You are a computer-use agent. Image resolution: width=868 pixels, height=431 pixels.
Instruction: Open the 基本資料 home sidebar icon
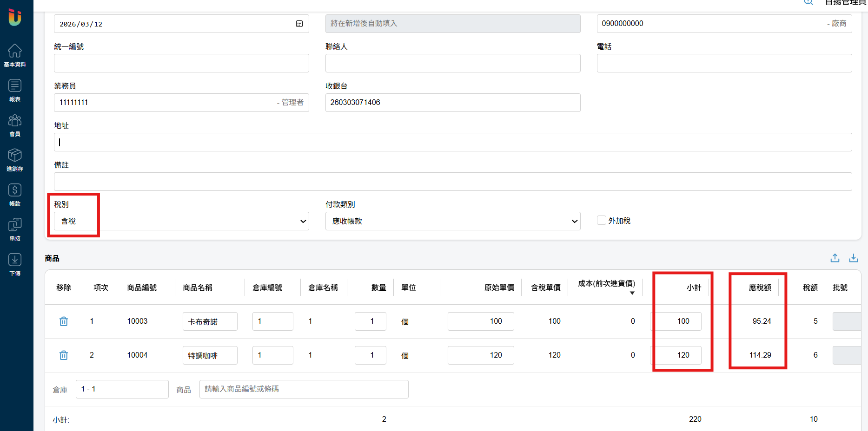coord(15,55)
